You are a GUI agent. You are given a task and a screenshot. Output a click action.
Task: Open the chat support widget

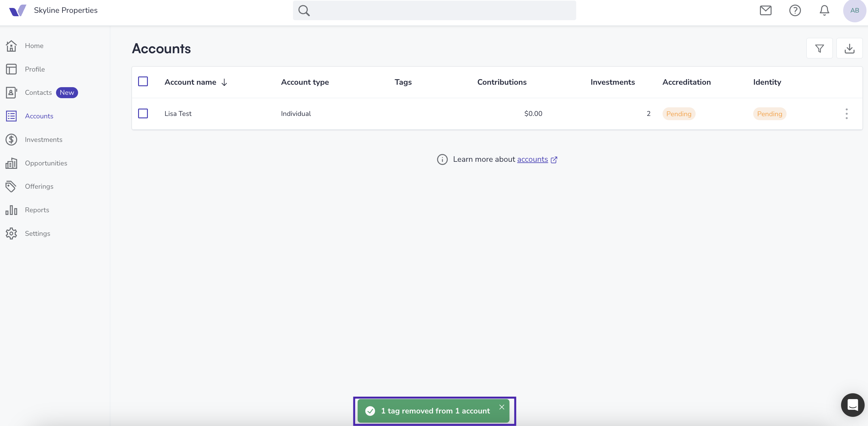click(x=852, y=405)
